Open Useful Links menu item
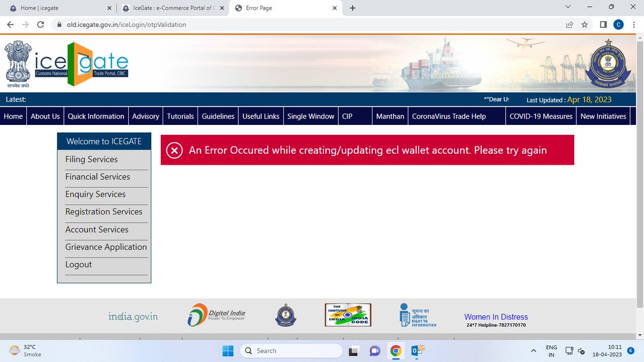The height and width of the screenshot is (362, 644). pos(261,116)
